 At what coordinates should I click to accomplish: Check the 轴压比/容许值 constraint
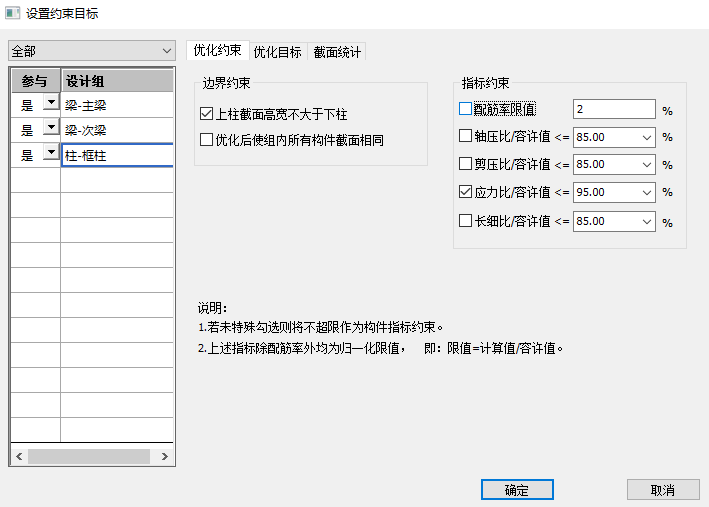465,136
